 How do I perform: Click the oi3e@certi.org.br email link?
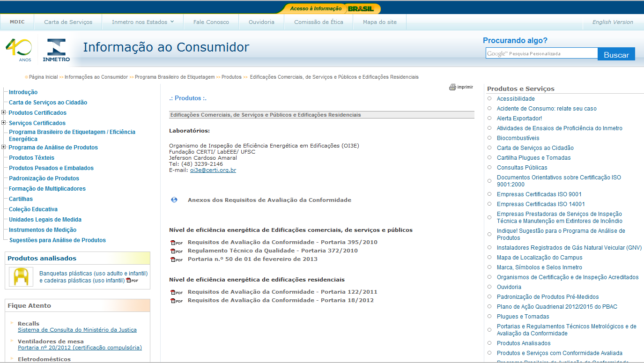pyautogui.click(x=213, y=170)
